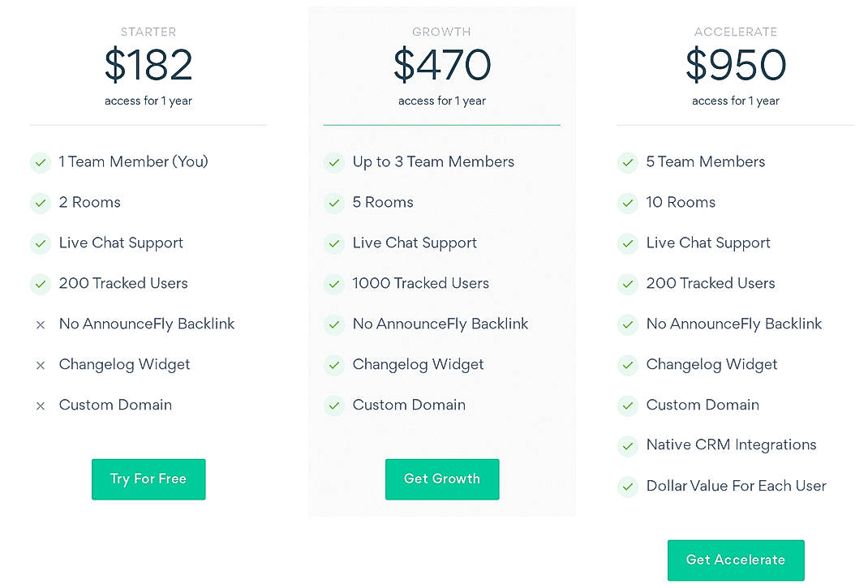Click the X mark next to "Changelog Widget" in Starter
Screen dimensions: 868x588
point(41,365)
